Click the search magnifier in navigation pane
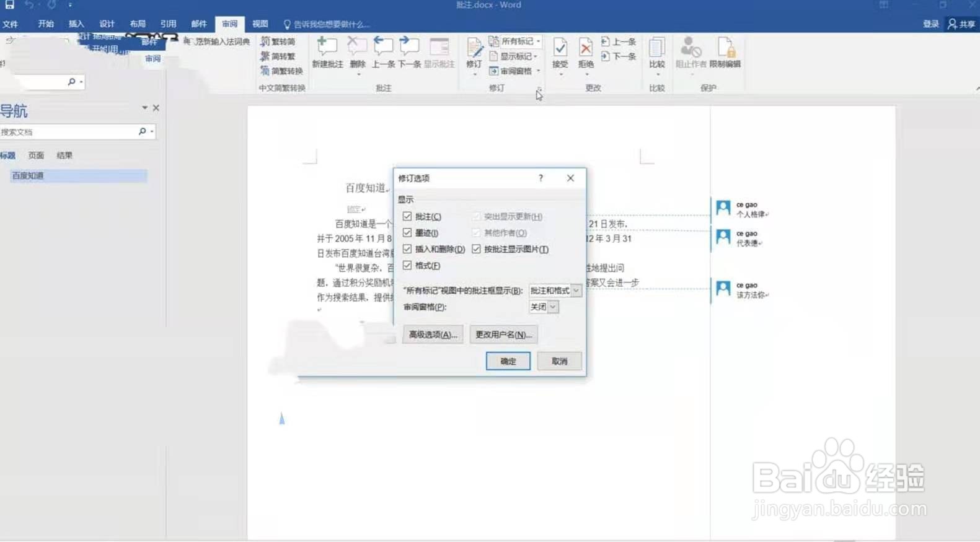The image size is (980, 542). tap(142, 131)
